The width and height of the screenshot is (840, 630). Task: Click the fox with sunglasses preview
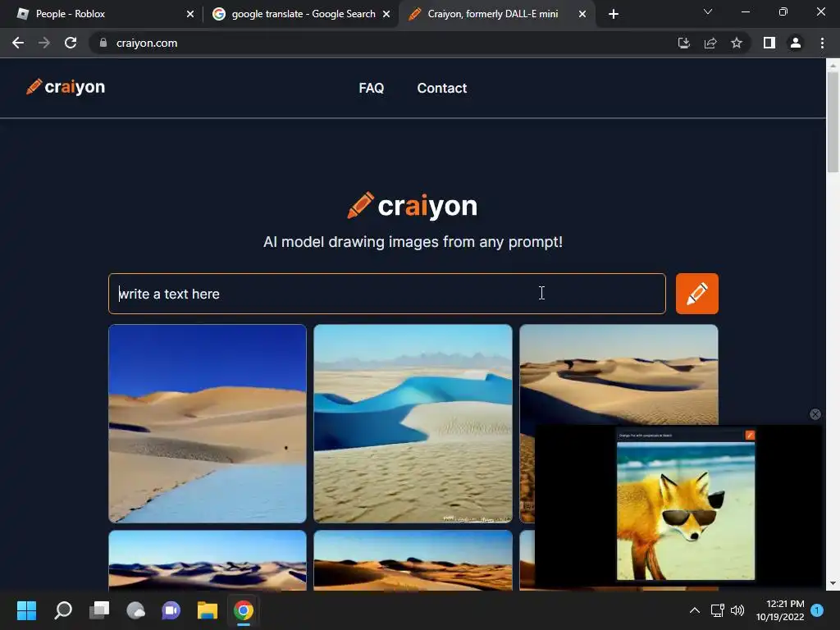pos(686,510)
